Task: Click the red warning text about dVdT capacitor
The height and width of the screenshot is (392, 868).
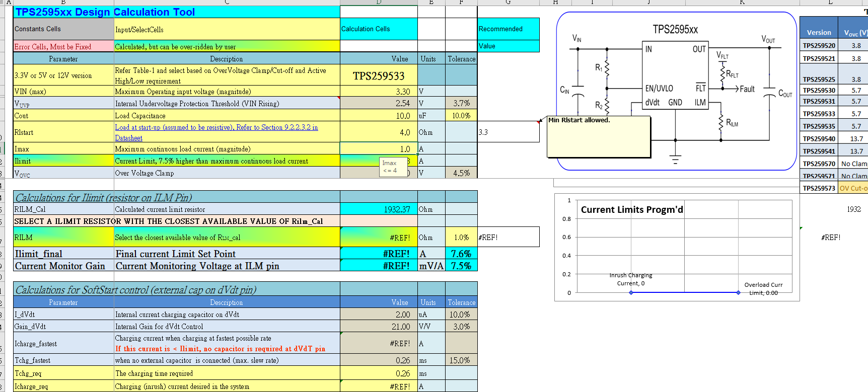Action: coord(220,349)
